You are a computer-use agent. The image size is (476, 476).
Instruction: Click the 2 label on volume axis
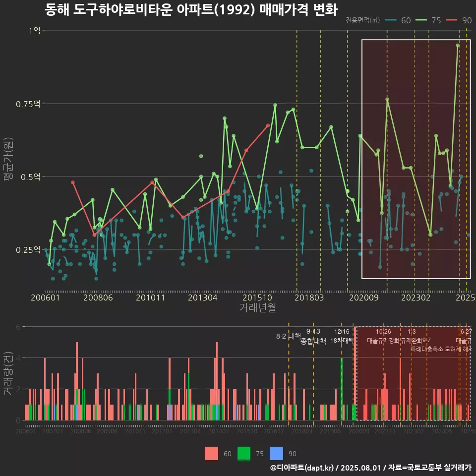pos(18,389)
